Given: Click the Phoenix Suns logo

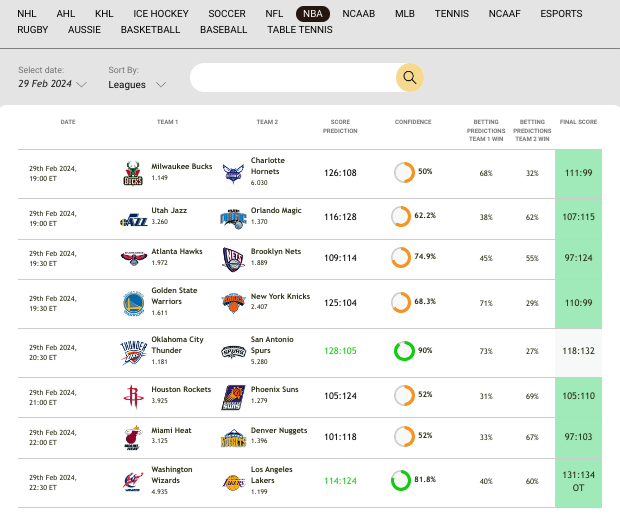Looking at the screenshot, I should 233,397.
